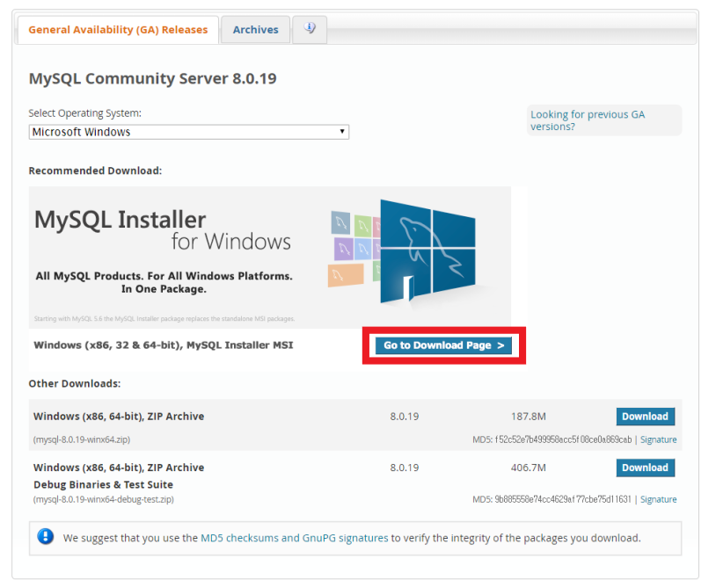716x588 pixels.
Task: Download the 187.8M ZIP Archive
Action: pyautogui.click(x=645, y=417)
